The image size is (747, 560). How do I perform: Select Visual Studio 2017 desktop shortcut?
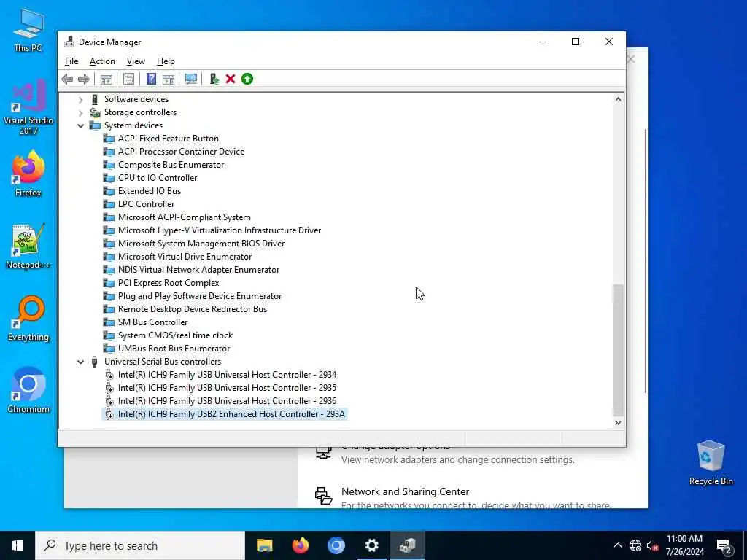pyautogui.click(x=28, y=108)
